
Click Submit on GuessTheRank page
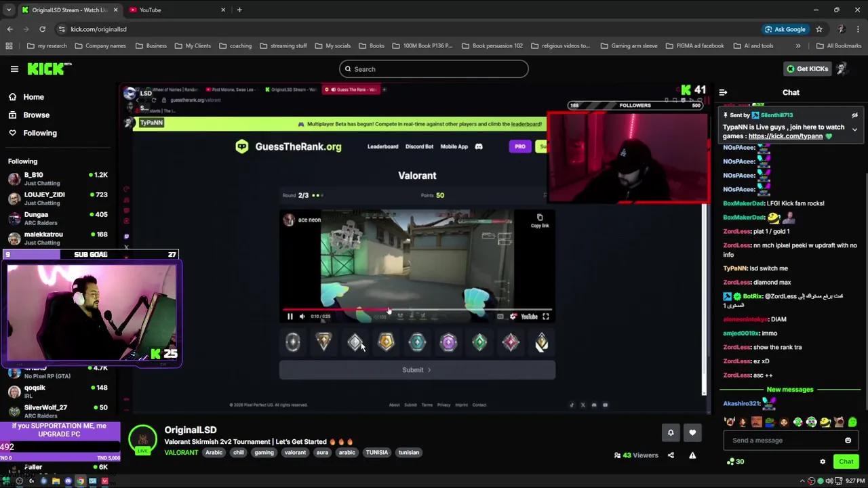(417, 370)
